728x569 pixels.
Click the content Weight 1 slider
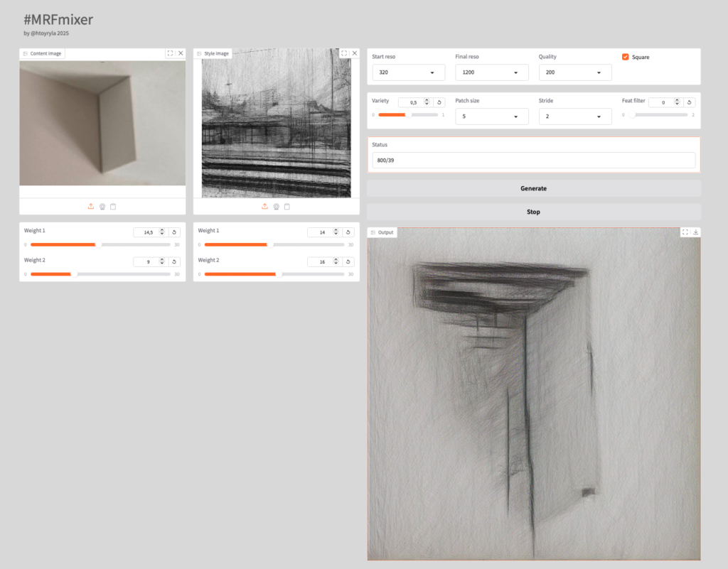tap(100, 244)
